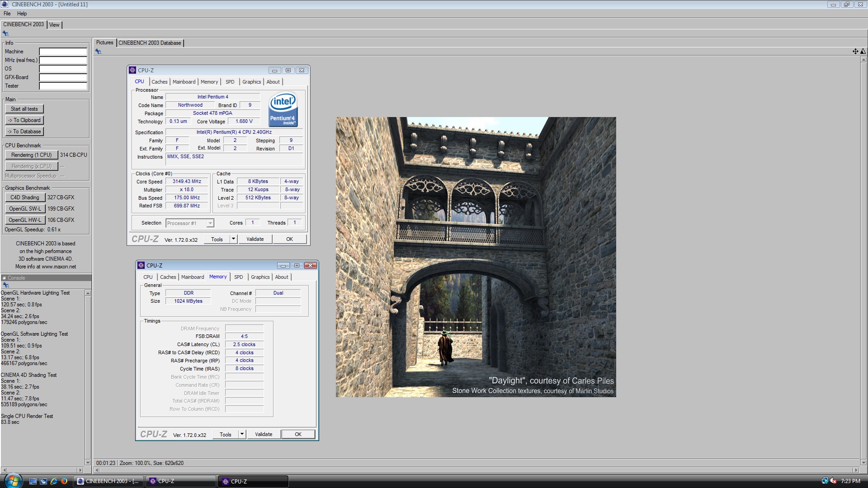This screenshot has height=488, width=868.
Task: Open About tab in upper CPU-Z window
Action: point(273,82)
